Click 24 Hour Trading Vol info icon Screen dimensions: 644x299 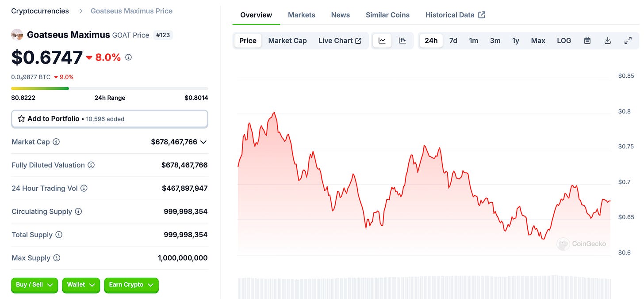[84, 188]
